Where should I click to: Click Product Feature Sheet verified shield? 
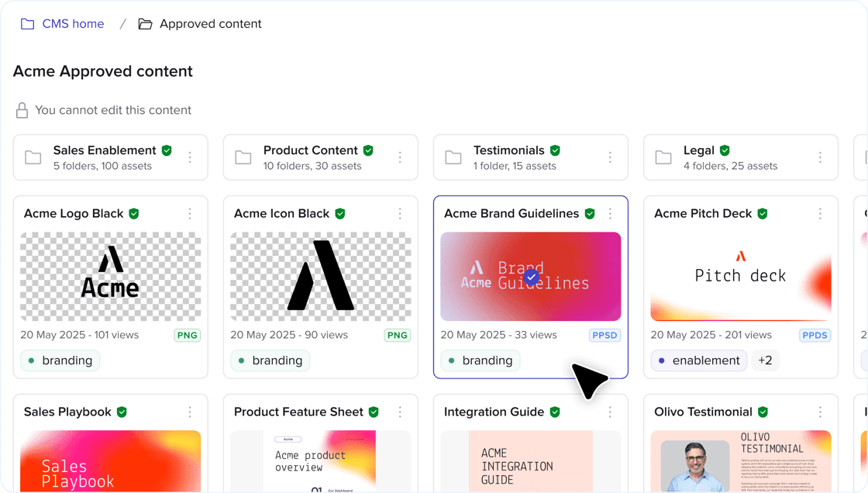[x=374, y=412]
